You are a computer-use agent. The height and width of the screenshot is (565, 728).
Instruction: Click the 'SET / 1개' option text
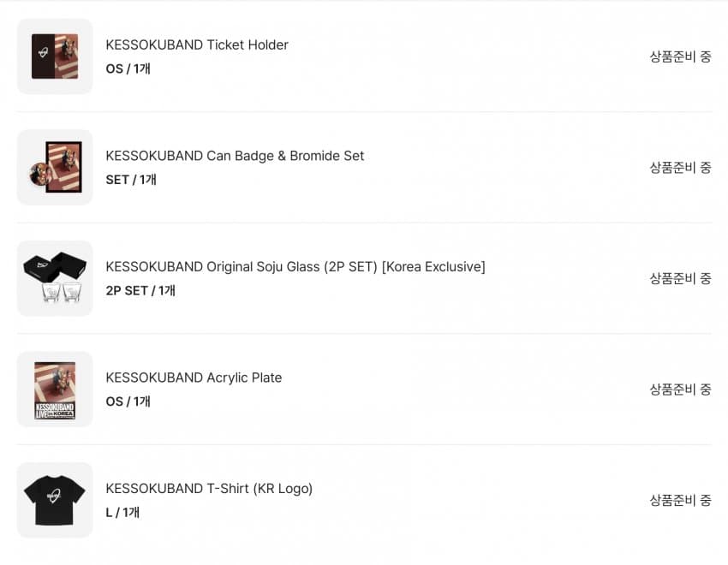tap(131, 180)
